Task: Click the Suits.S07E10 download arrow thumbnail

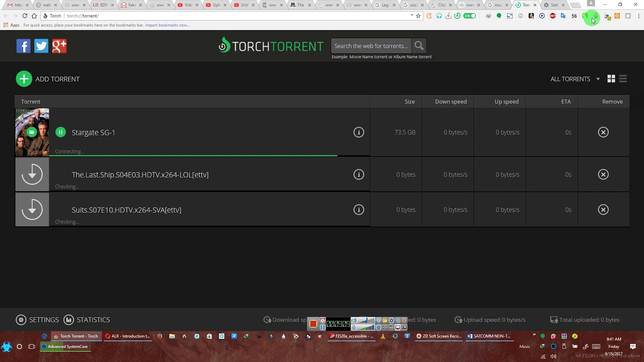Action: tap(32, 210)
